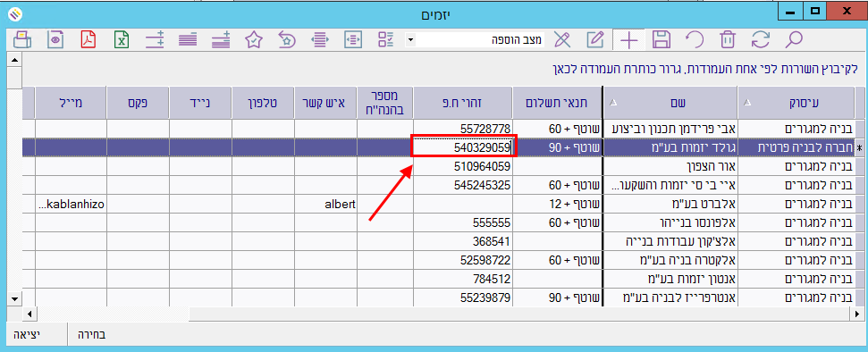868x352 pixels.
Task: Click the circular refresh icon
Action: click(x=761, y=40)
